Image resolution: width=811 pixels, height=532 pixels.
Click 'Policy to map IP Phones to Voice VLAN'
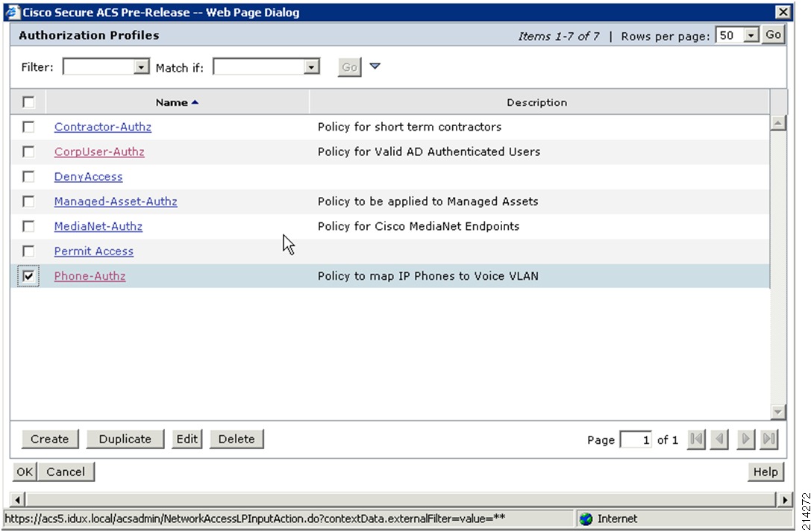click(x=428, y=275)
